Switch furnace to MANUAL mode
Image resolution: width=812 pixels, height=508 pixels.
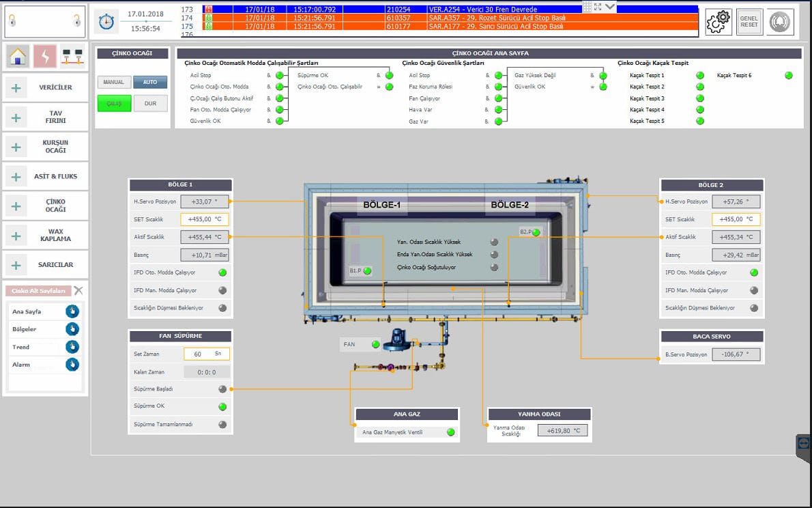(x=113, y=82)
